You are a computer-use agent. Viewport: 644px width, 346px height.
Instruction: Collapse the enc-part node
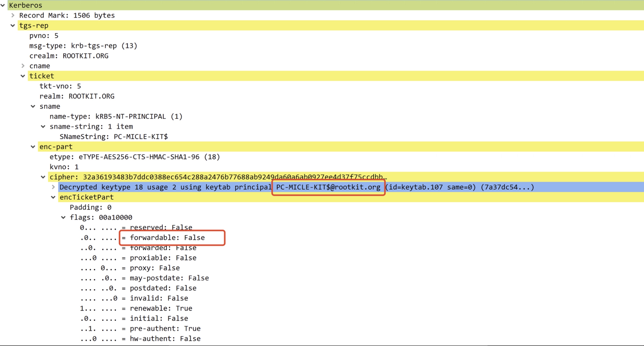coord(33,147)
